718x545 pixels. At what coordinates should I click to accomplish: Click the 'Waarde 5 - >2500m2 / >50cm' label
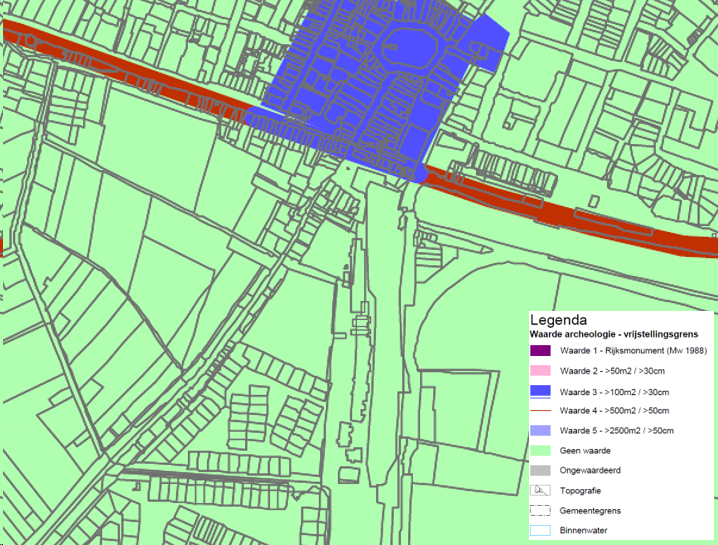(616, 431)
